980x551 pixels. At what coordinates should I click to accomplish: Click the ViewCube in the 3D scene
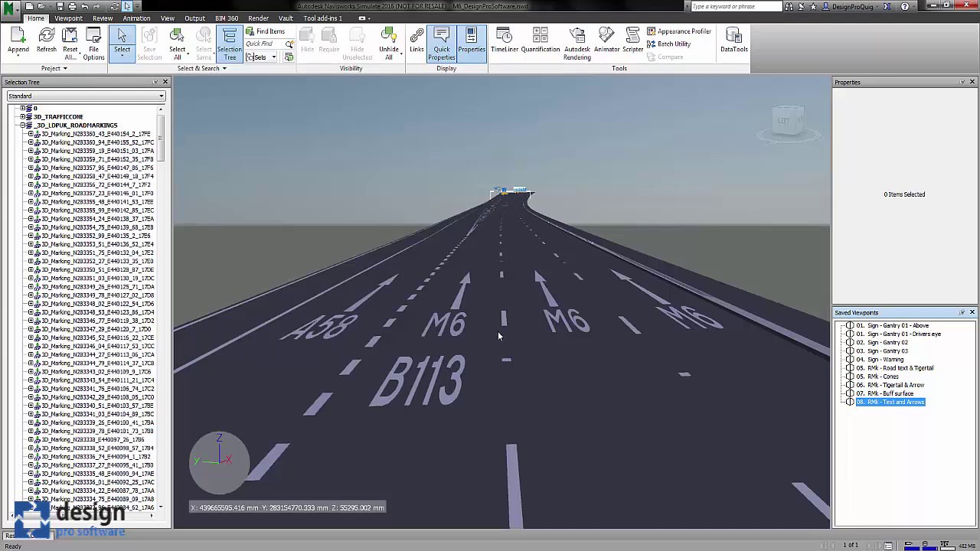point(788,122)
